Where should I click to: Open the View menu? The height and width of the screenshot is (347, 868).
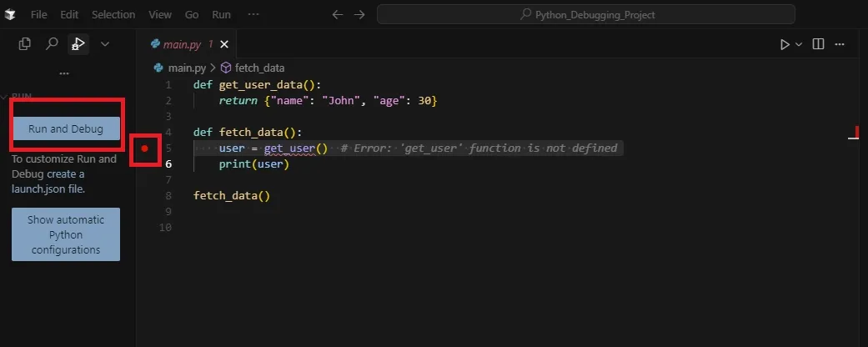[x=160, y=15]
